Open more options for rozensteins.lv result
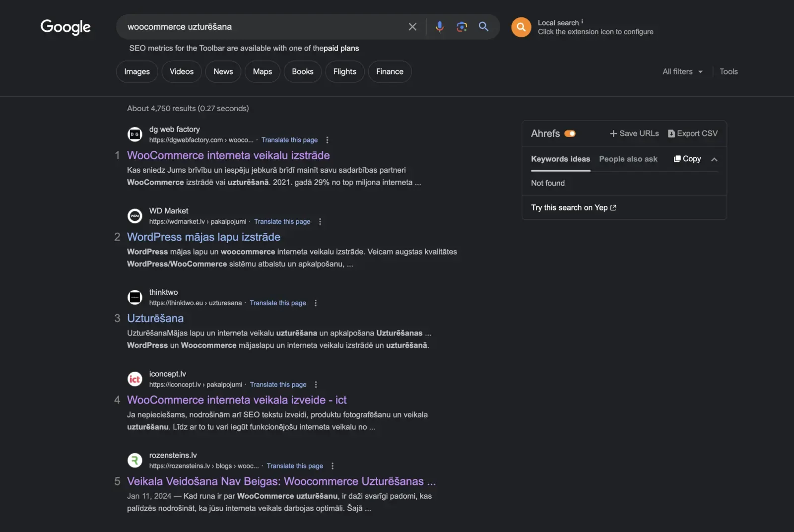The image size is (794, 532). (x=332, y=466)
